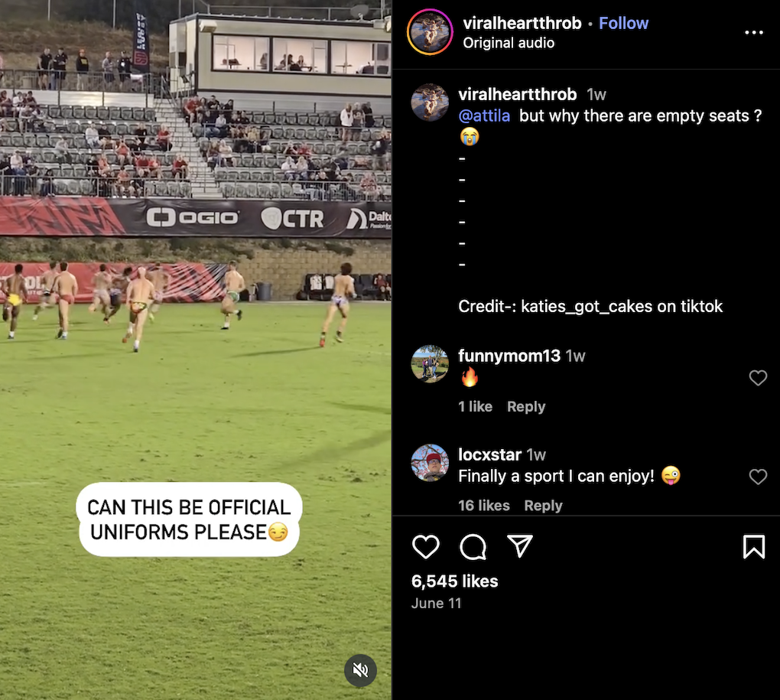Open the @attila mention link

pos(484,116)
